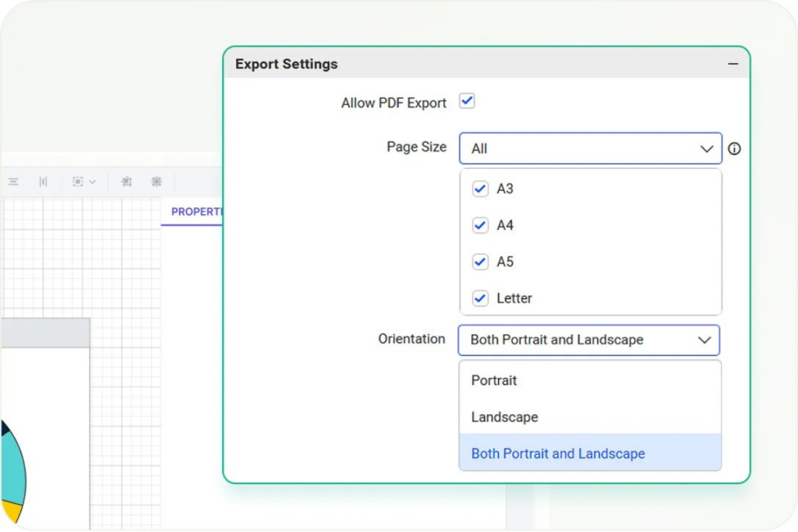Screen dimensions: 798x532
Task: Select Both Portrait and Landscape option
Action: click(x=558, y=454)
